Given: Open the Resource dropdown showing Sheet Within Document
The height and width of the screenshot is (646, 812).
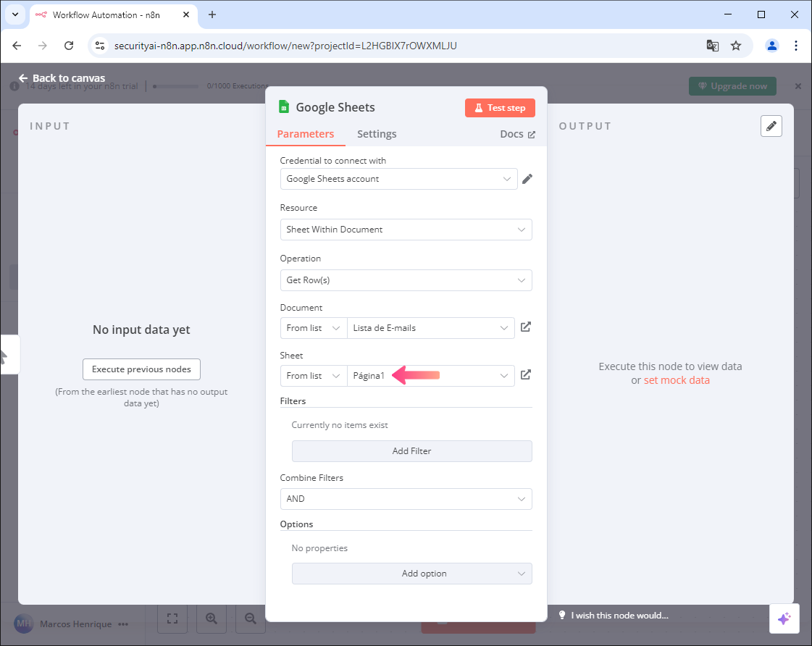Looking at the screenshot, I should point(406,230).
